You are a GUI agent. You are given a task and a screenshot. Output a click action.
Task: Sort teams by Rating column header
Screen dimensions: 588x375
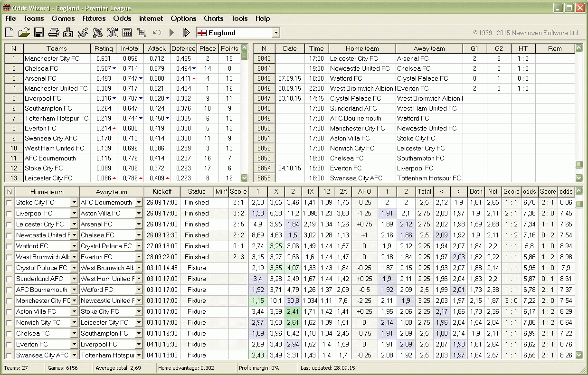[104, 48]
